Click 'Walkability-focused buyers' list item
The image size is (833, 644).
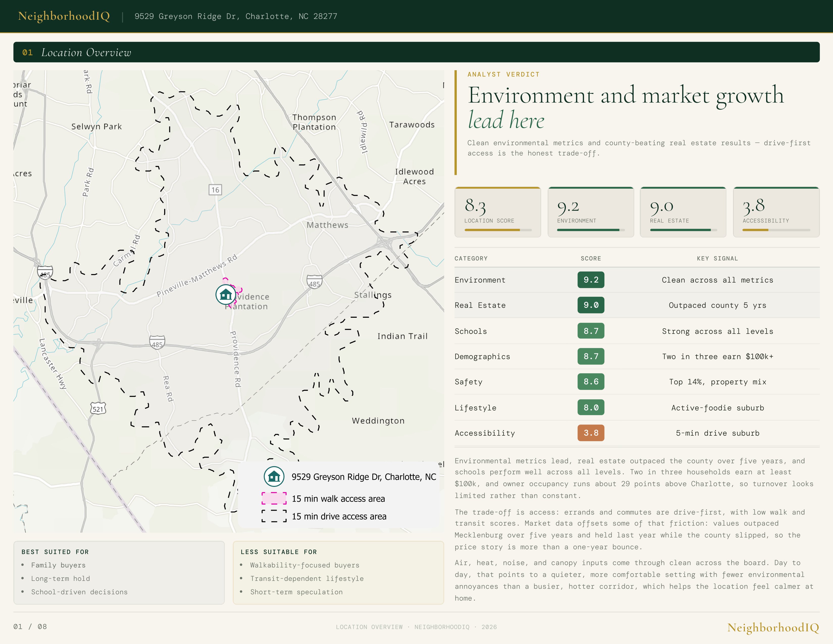(x=305, y=565)
